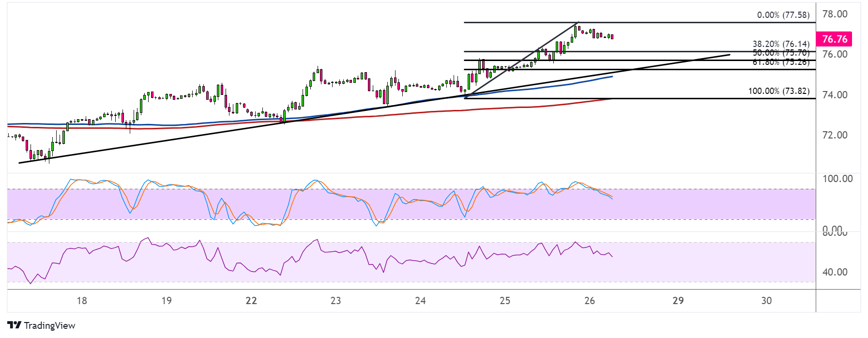This screenshot has width=868, height=338.
Task: Select the 100.00% (73.82) Fibonacci label
Action: pos(779,91)
